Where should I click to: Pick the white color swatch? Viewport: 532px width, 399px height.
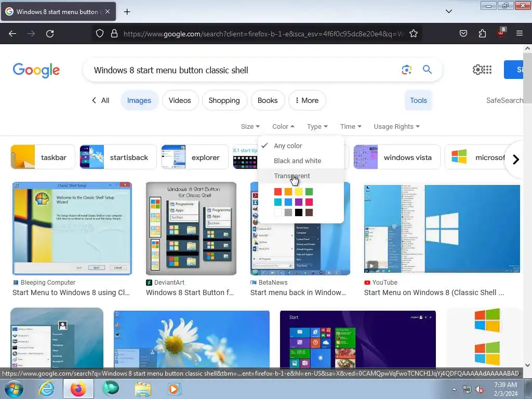(x=278, y=212)
